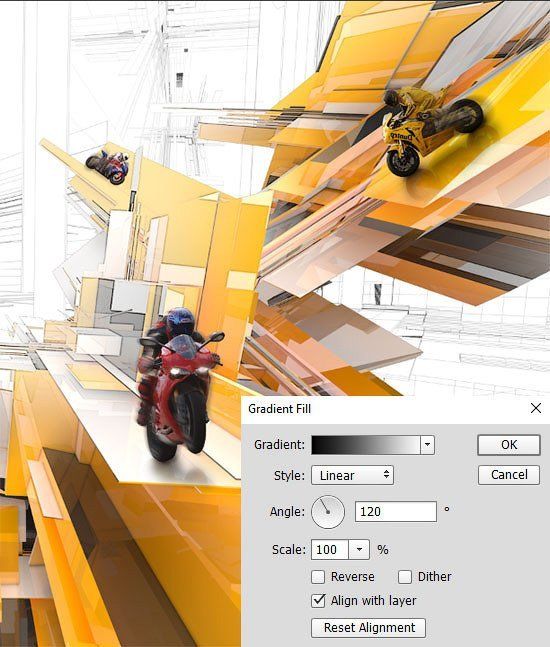Close the Gradient Fill dialog with X
This screenshot has width=550, height=647.
coord(536,409)
